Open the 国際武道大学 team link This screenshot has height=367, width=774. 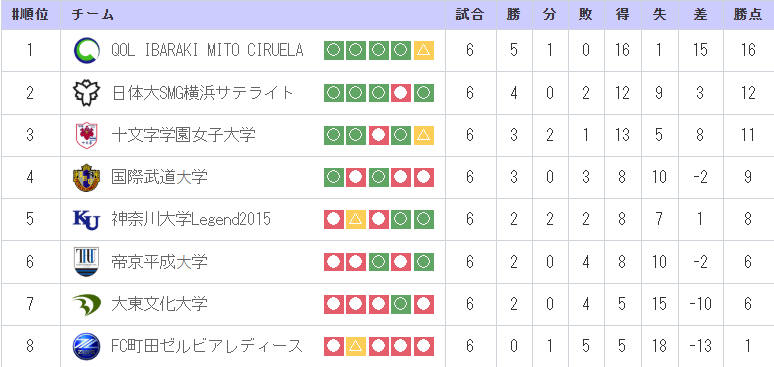(159, 177)
